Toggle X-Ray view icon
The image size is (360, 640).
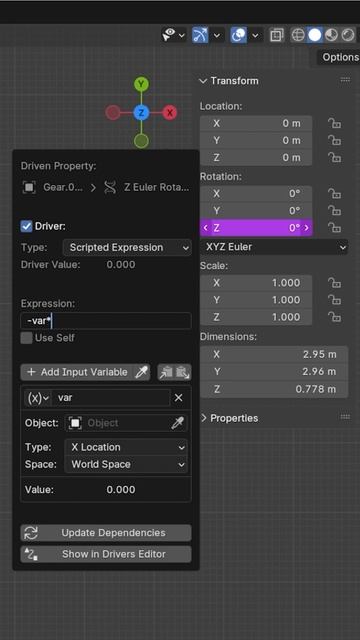276,36
